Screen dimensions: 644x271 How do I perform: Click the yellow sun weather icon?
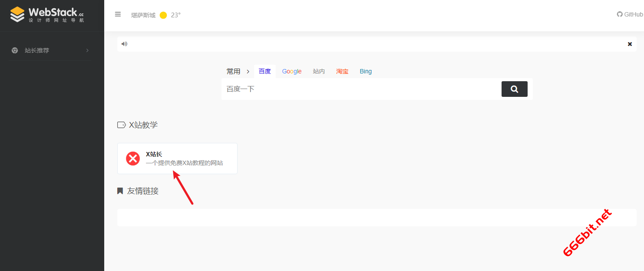tap(163, 15)
